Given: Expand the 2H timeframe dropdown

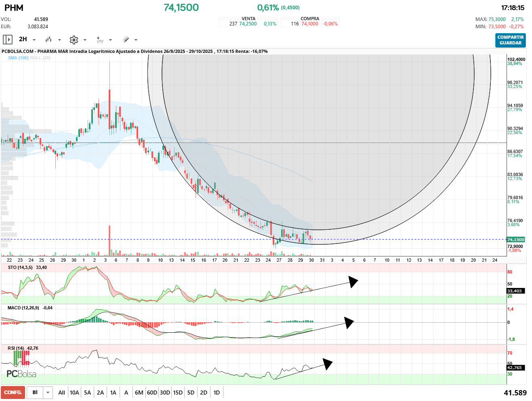Looking at the screenshot, I should coord(34,40).
